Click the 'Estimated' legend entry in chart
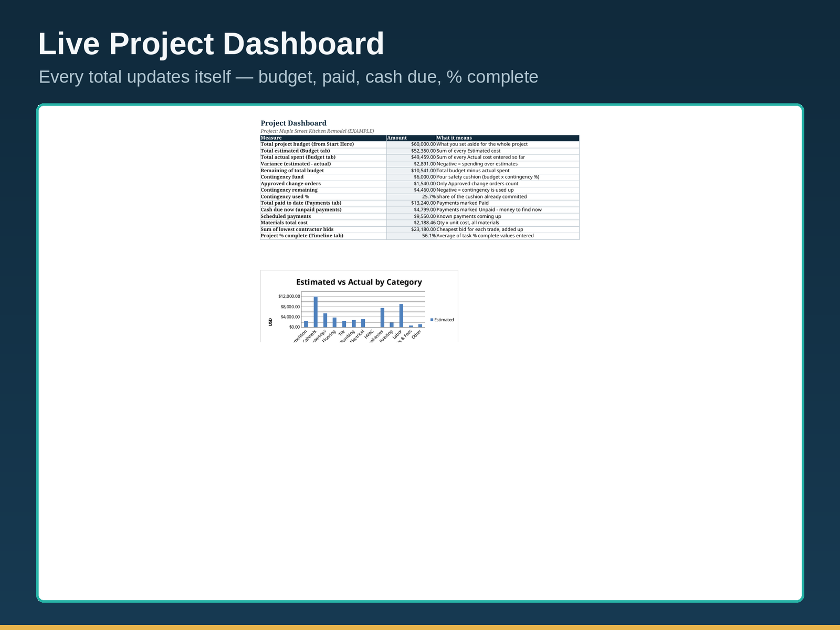 442,320
